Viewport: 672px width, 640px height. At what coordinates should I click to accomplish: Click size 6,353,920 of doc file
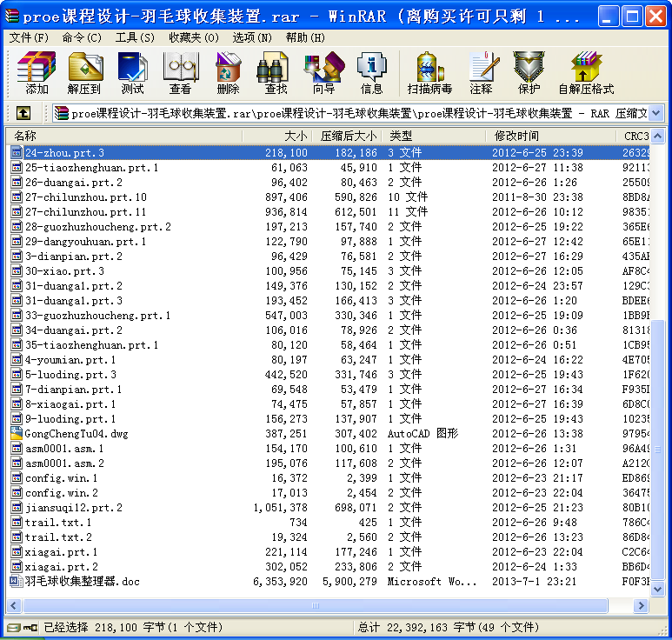click(x=280, y=582)
